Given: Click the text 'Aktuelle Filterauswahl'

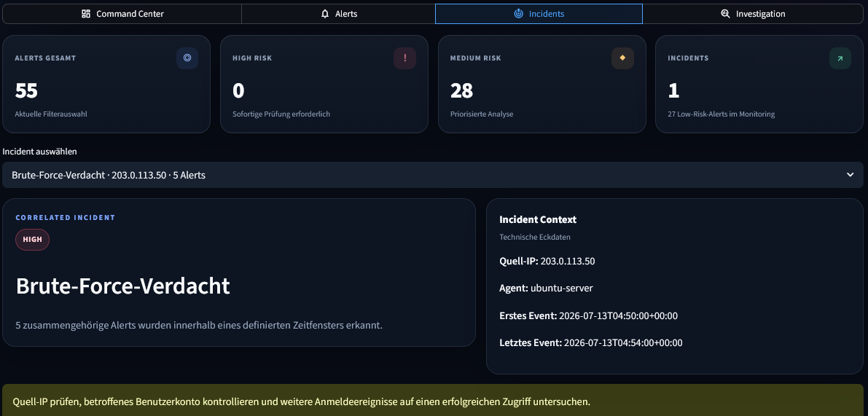Looking at the screenshot, I should 51,114.
